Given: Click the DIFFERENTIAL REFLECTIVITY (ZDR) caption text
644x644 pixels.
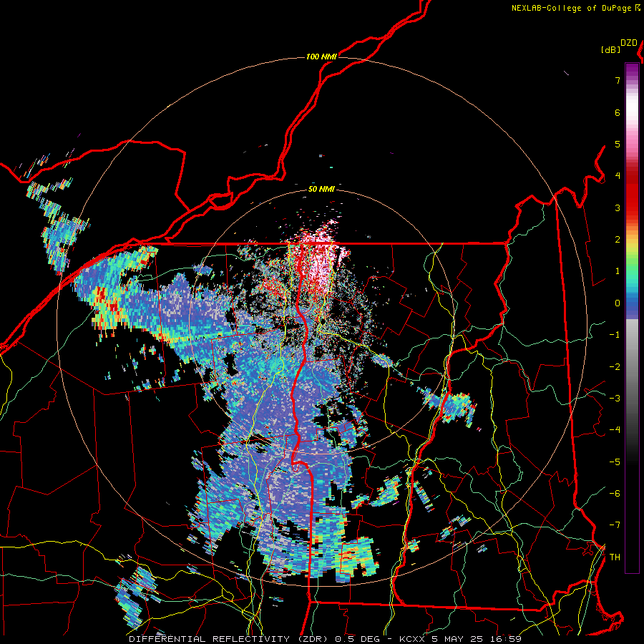Looking at the screenshot, I should [x=229, y=639].
